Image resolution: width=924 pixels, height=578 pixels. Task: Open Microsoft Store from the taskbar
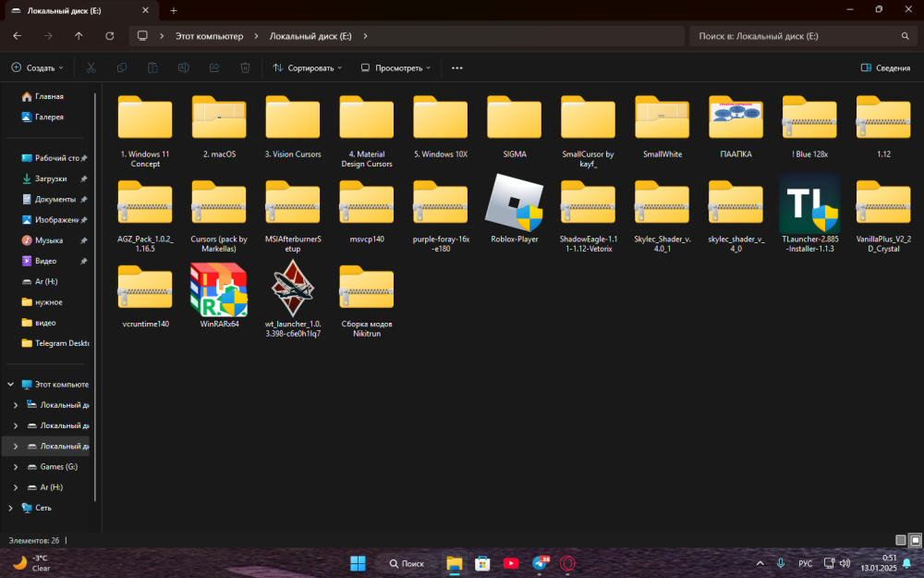(x=482, y=563)
